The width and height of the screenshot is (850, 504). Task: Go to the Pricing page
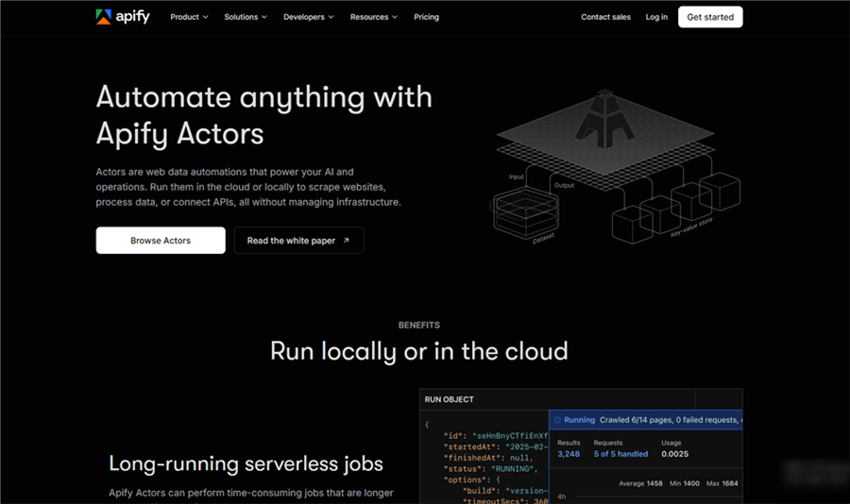tap(426, 17)
